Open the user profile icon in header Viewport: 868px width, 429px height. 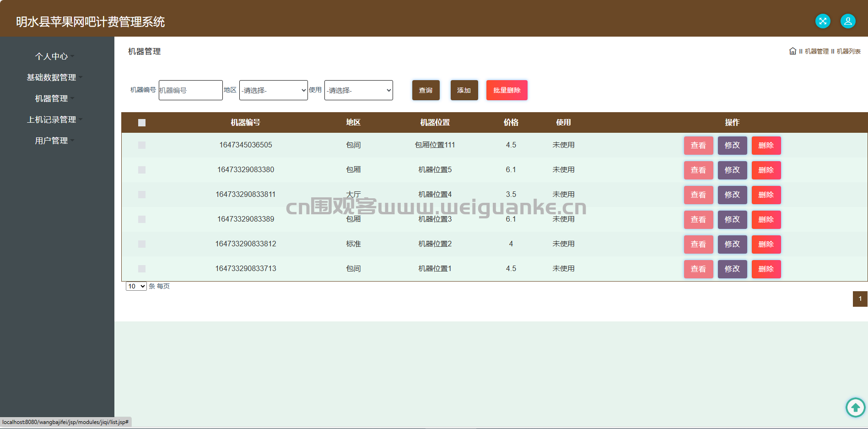point(848,21)
